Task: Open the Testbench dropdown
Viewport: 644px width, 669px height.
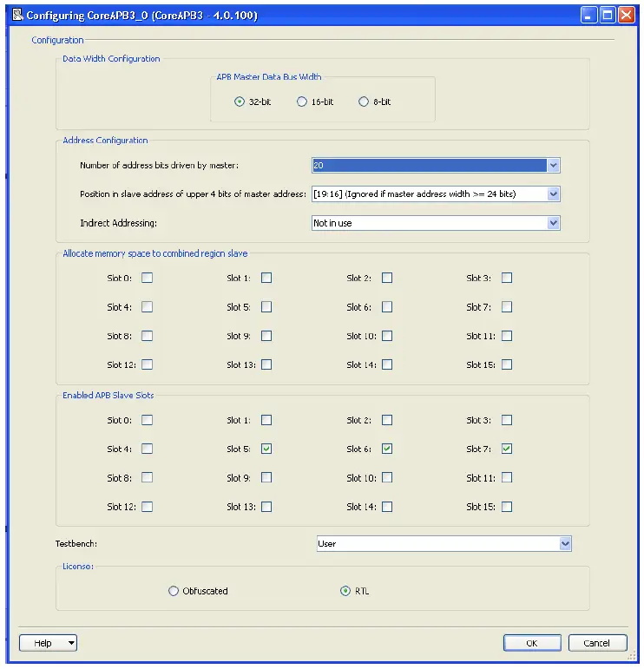Action: pyautogui.click(x=565, y=543)
